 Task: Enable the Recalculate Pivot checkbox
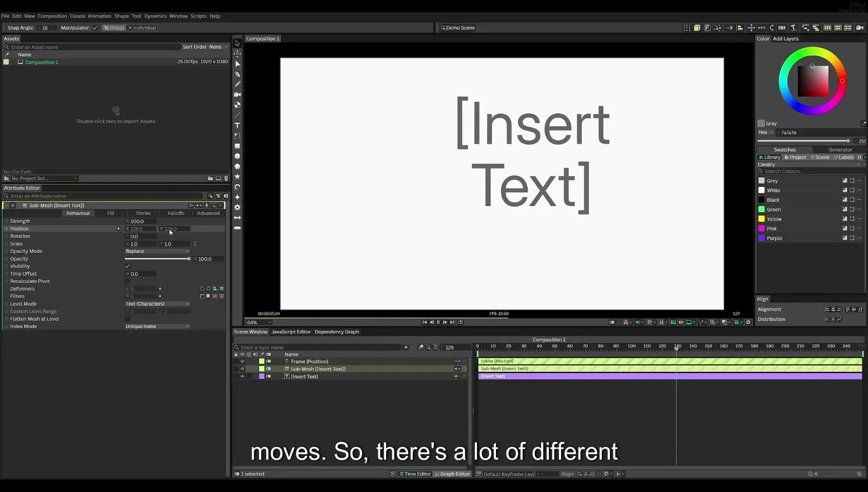coord(127,281)
